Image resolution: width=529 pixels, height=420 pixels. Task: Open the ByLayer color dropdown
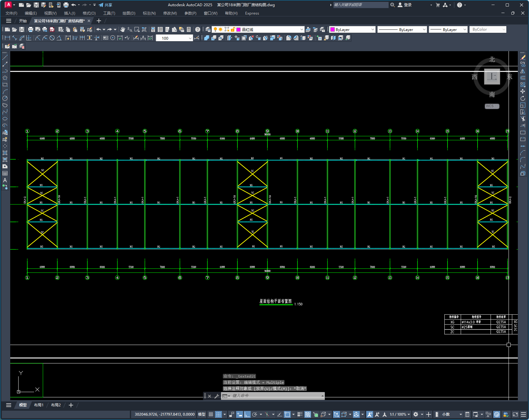coord(352,29)
